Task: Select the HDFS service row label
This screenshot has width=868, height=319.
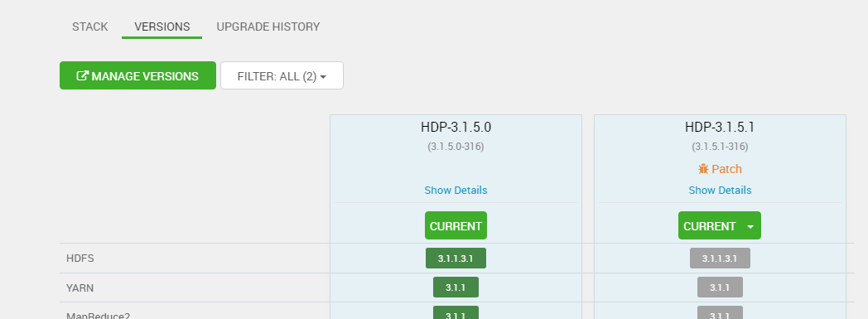Action: point(80,259)
